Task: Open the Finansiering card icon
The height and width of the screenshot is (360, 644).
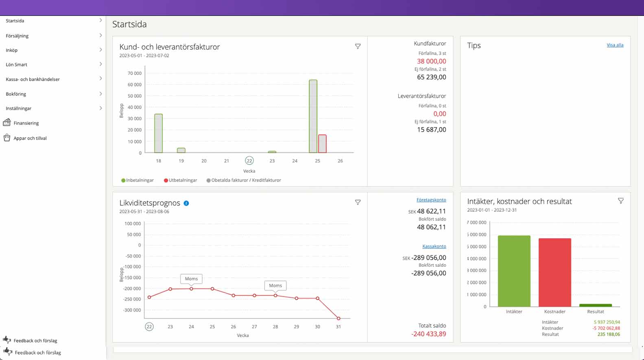Action: (x=7, y=123)
